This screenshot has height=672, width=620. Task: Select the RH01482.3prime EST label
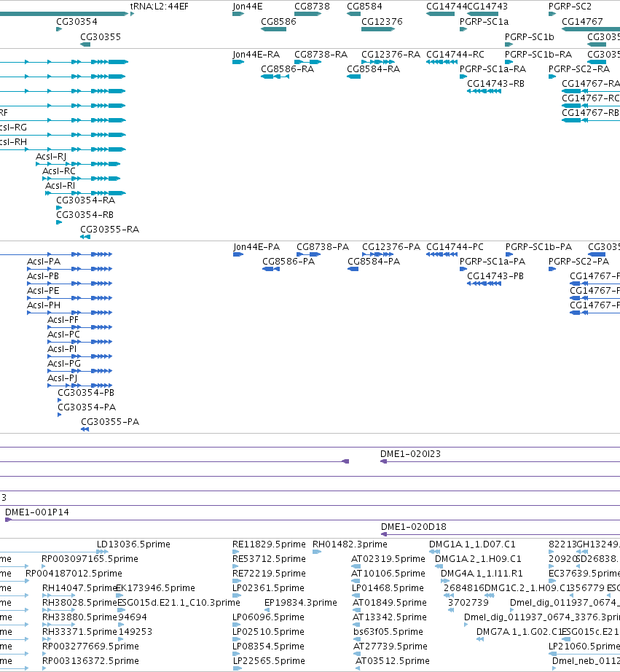pos(350,544)
